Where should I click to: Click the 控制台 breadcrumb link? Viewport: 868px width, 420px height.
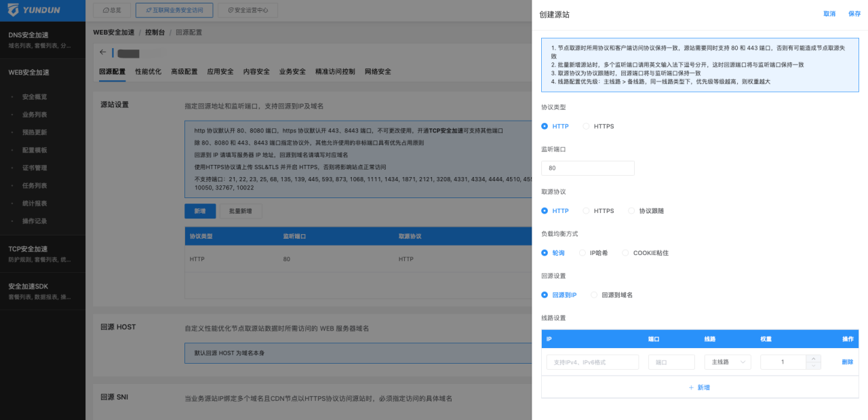155,32
